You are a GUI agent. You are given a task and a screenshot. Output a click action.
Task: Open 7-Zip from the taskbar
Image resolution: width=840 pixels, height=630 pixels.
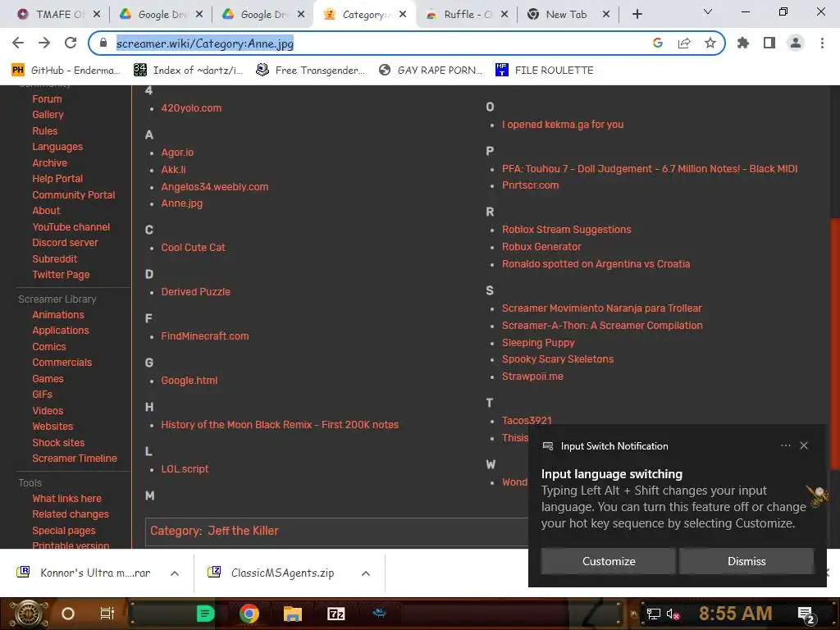pos(336,614)
